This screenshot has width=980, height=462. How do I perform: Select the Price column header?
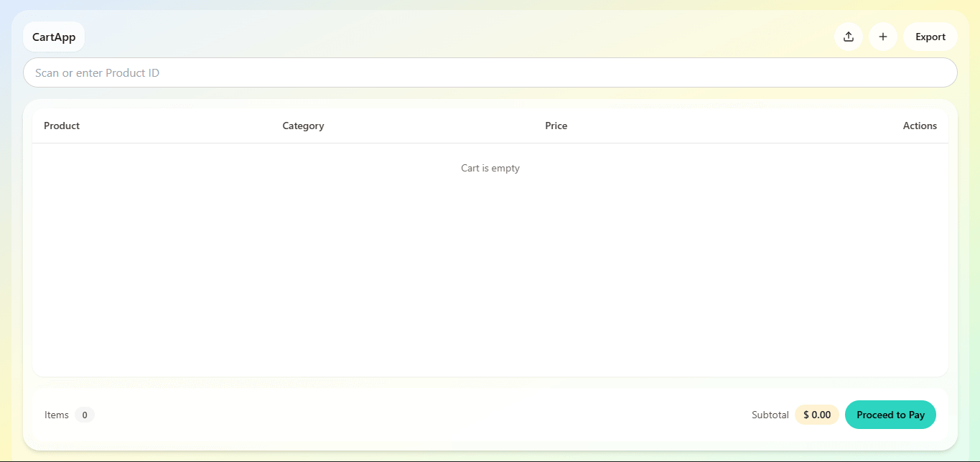tap(556, 126)
